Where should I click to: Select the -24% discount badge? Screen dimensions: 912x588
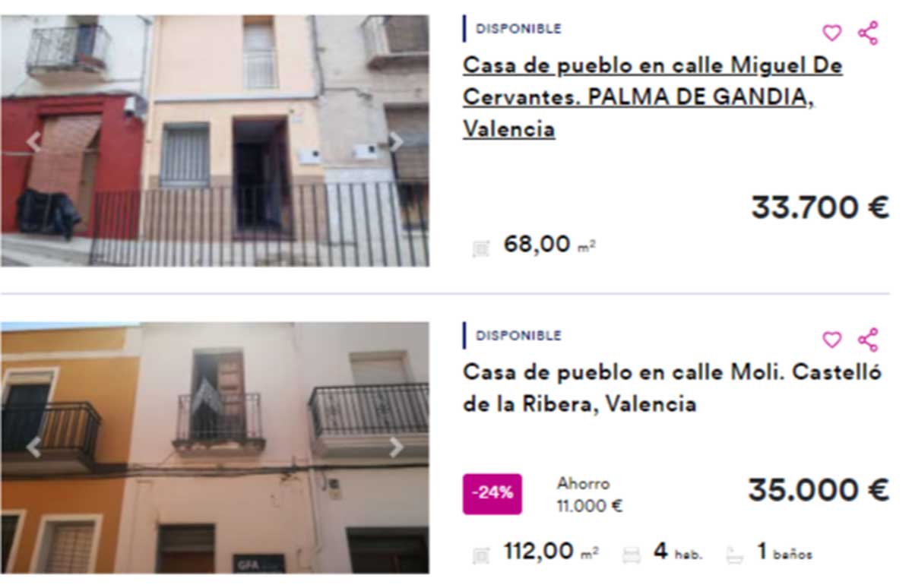[x=492, y=494]
